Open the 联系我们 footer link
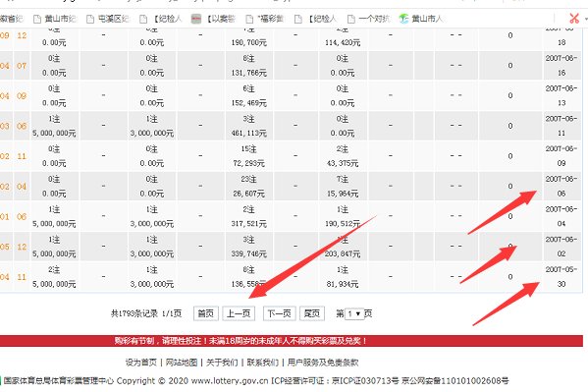 pos(262,363)
